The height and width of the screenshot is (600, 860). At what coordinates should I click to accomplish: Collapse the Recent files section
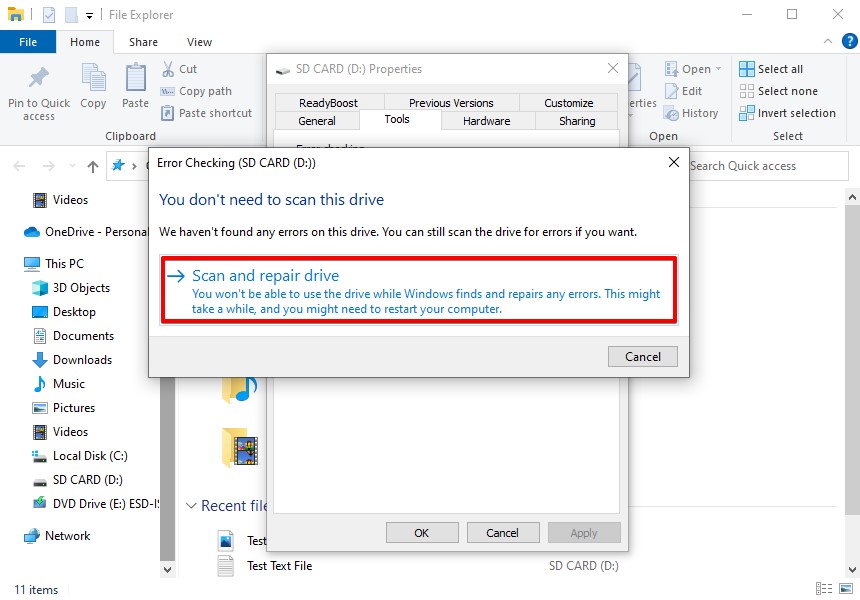pyautogui.click(x=191, y=505)
